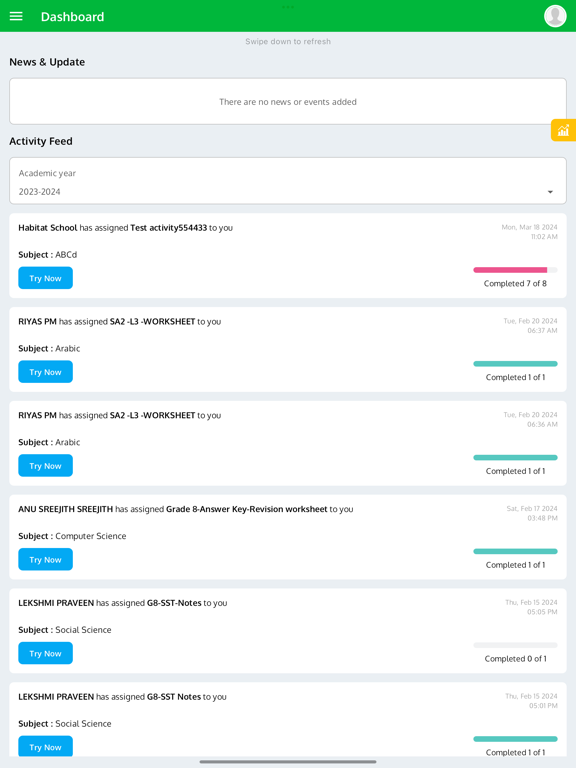Open the user profile avatar
This screenshot has height=768, width=576.
click(555, 16)
